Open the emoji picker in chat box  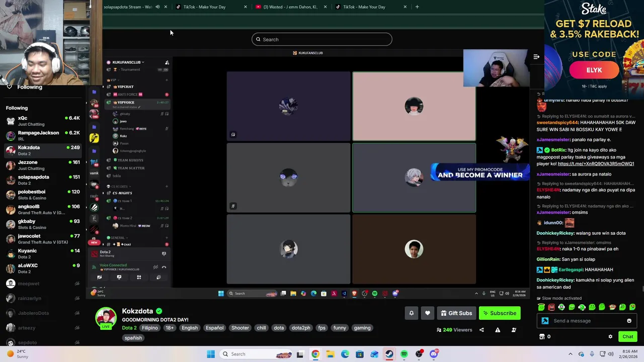pos(629,321)
